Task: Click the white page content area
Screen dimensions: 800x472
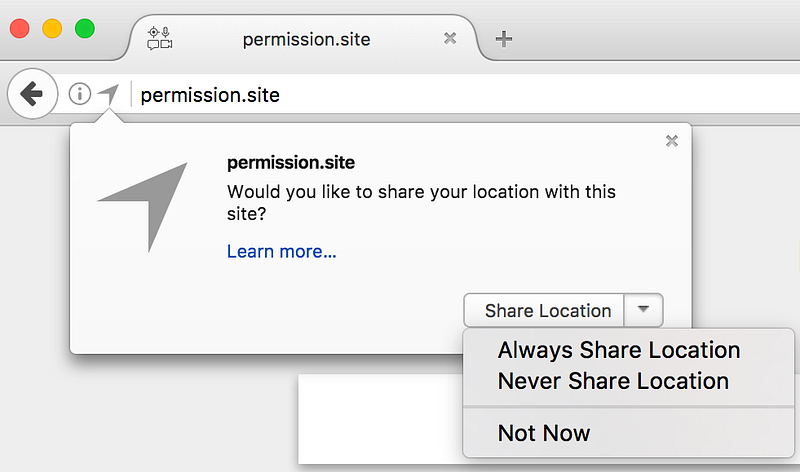Action: [380, 418]
